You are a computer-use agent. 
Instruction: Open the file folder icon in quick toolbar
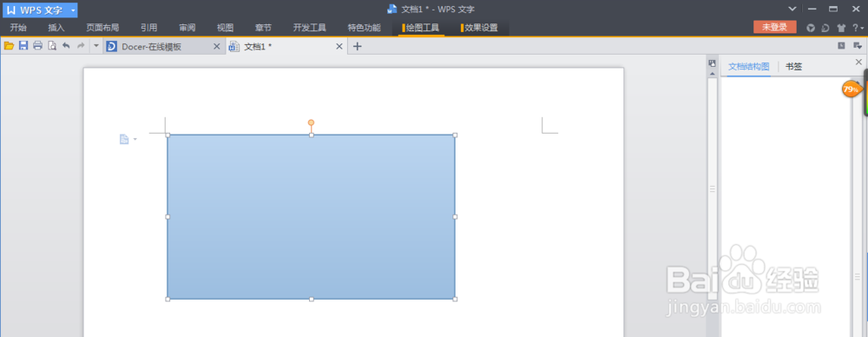9,46
